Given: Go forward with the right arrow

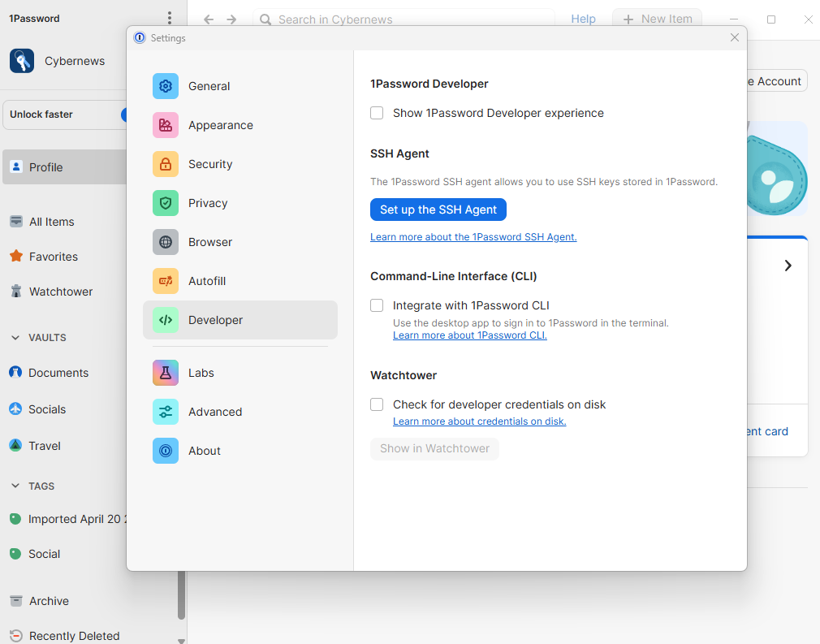Looking at the screenshot, I should (231, 19).
